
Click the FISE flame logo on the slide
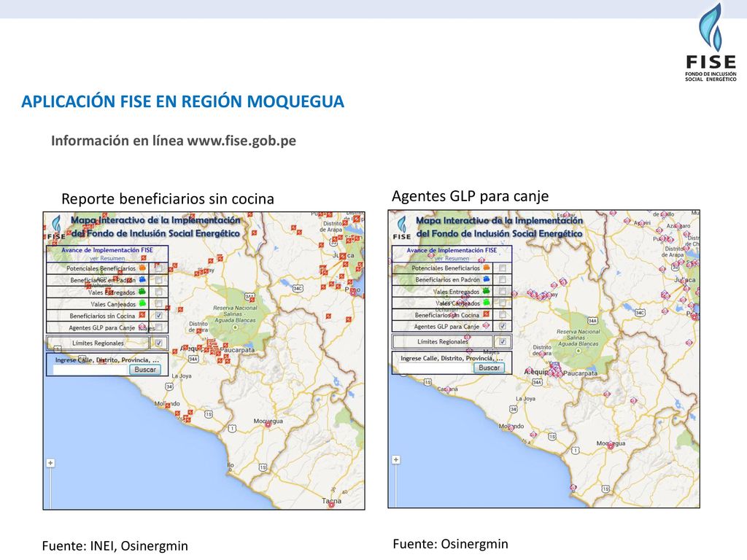pyautogui.click(x=711, y=42)
